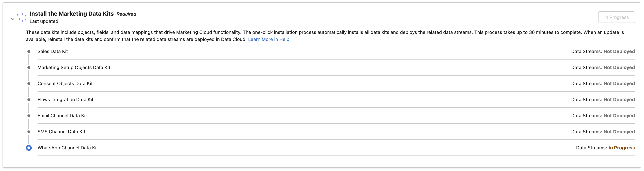Click the active WhatsApp Channel step marker
This screenshot has width=644, height=171.
pyautogui.click(x=29, y=148)
